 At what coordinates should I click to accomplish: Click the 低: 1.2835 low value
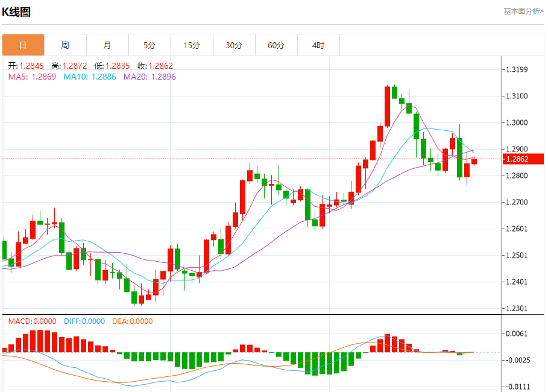[112, 66]
